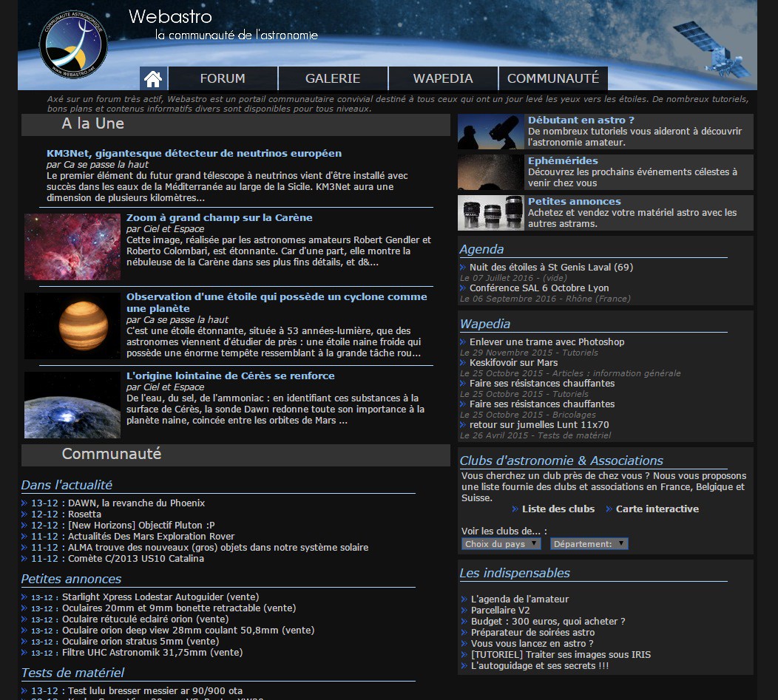Open the WAPEDIA menu tab
The height and width of the screenshot is (700, 778).
point(443,78)
